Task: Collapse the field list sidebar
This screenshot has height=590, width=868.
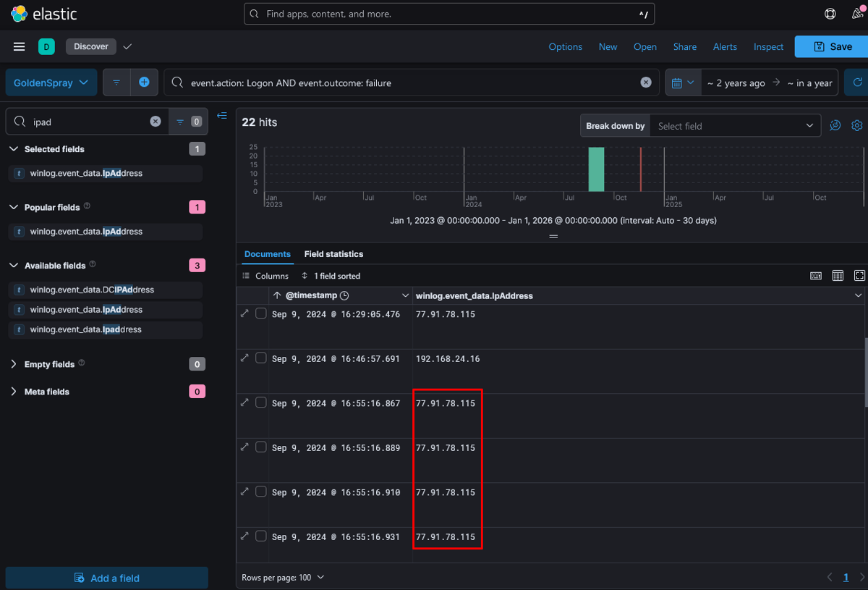Action: pos(222,116)
